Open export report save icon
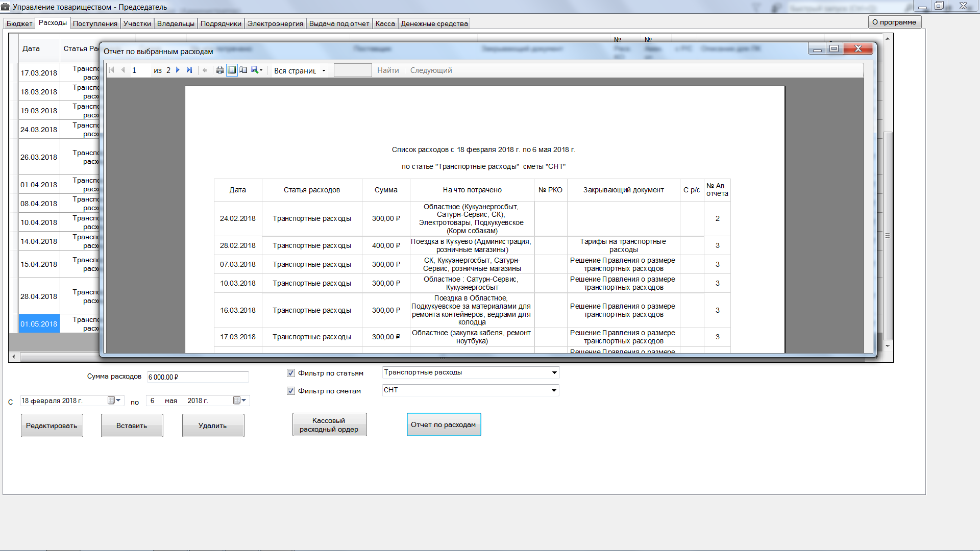 point(256,70)
